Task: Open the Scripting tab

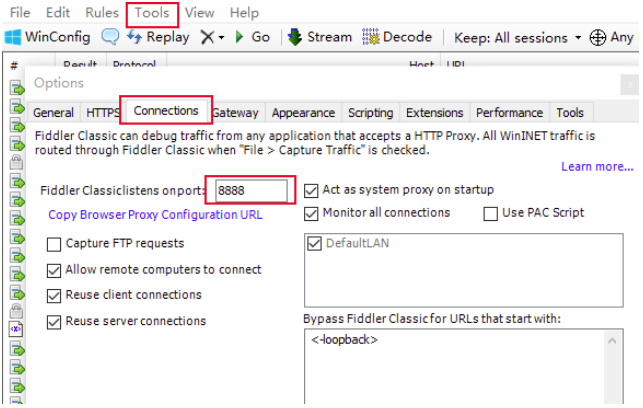Action: pyautogui.click(x=370, y=112)
